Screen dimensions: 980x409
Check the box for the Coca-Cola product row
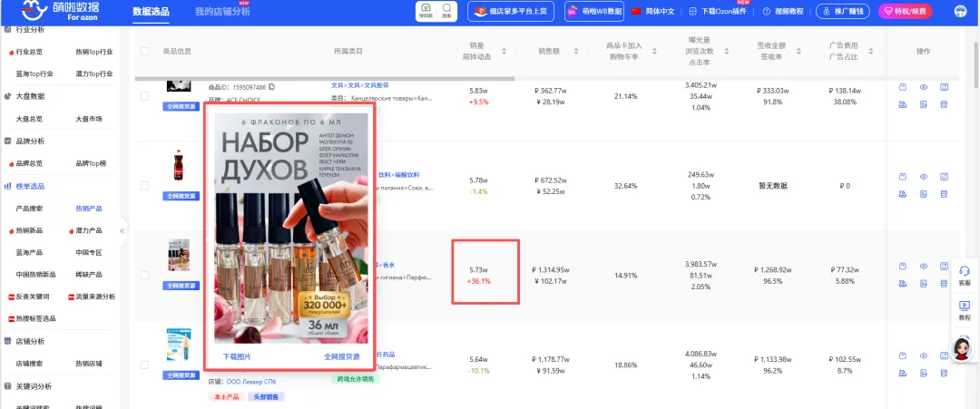tap(145, 185)
